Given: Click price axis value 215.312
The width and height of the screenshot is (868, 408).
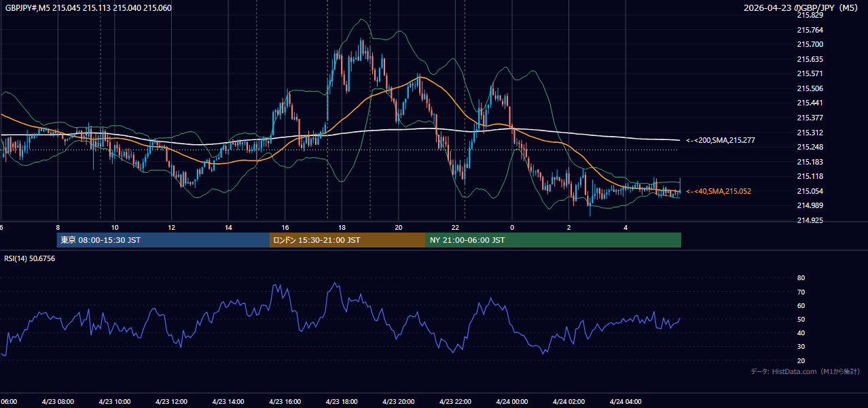Looking at the screenshot, I should click(x=810, y=133).
